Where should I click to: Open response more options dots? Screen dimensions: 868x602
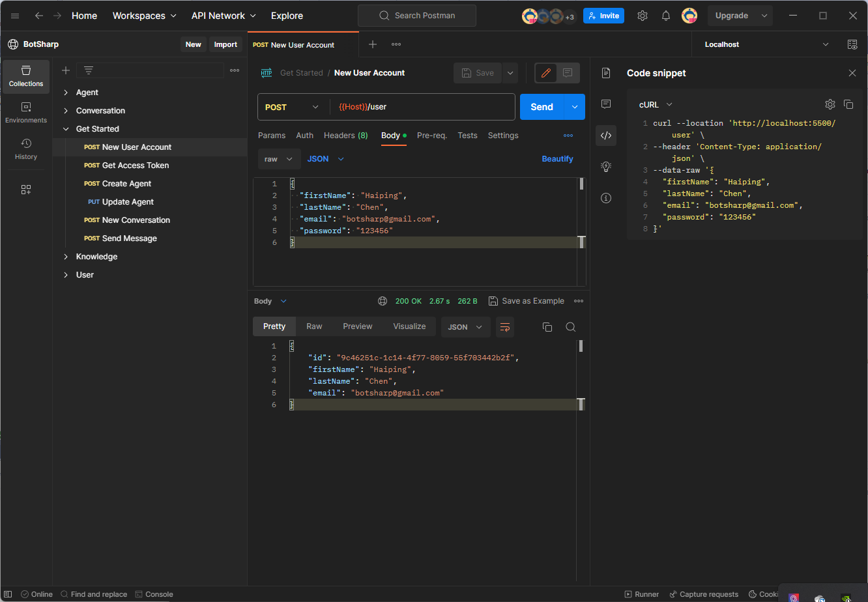click(x=579, y=301)
